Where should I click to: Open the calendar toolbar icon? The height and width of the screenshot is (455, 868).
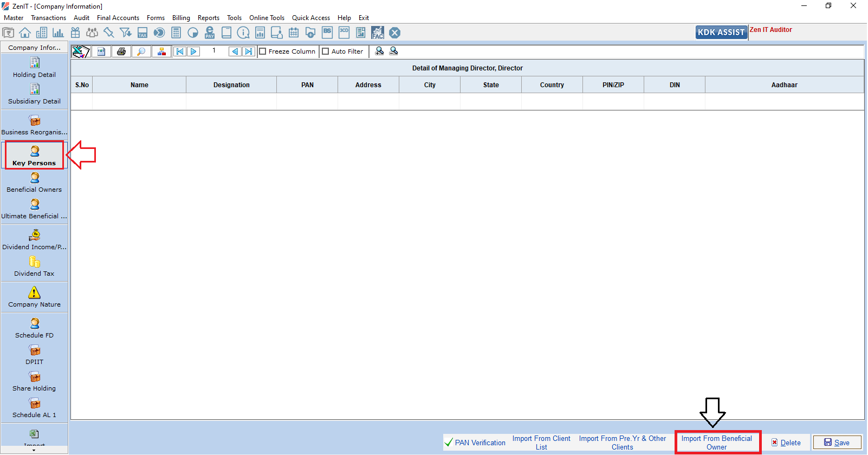pos(294,32)
